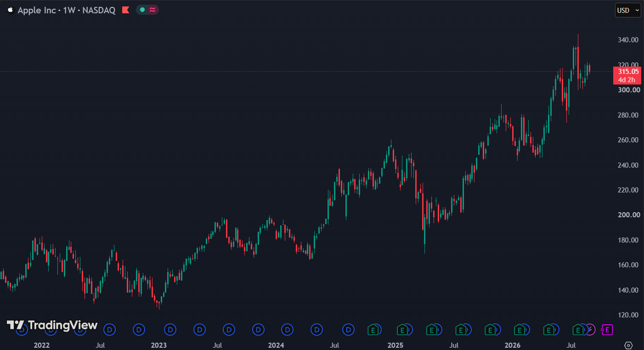Click the green market status dot
The height and width of the screenshot is (350, 644).
point(142,10)
